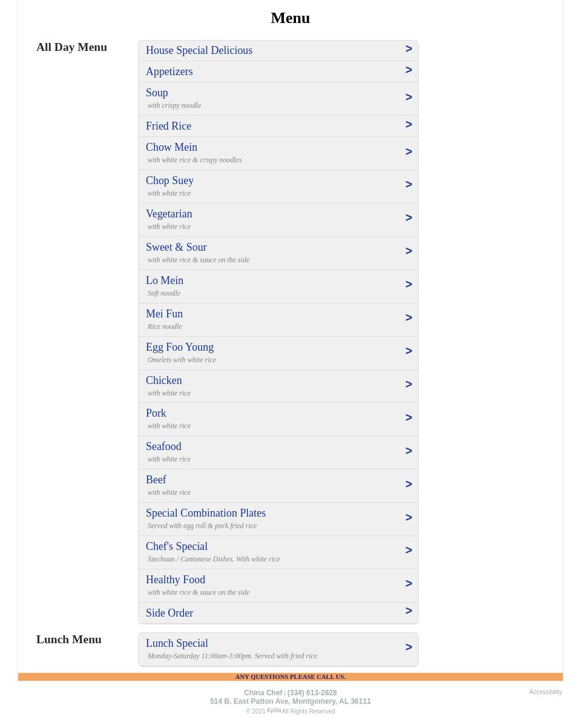Click the chevron next to Beef
Screen dimensions: 581x728
coord(409,485)
